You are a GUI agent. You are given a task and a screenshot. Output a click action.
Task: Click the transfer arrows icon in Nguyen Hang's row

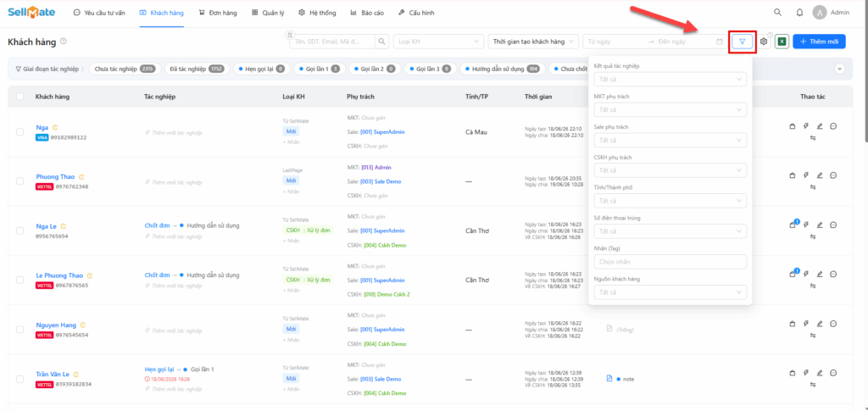tap(813, 336)
